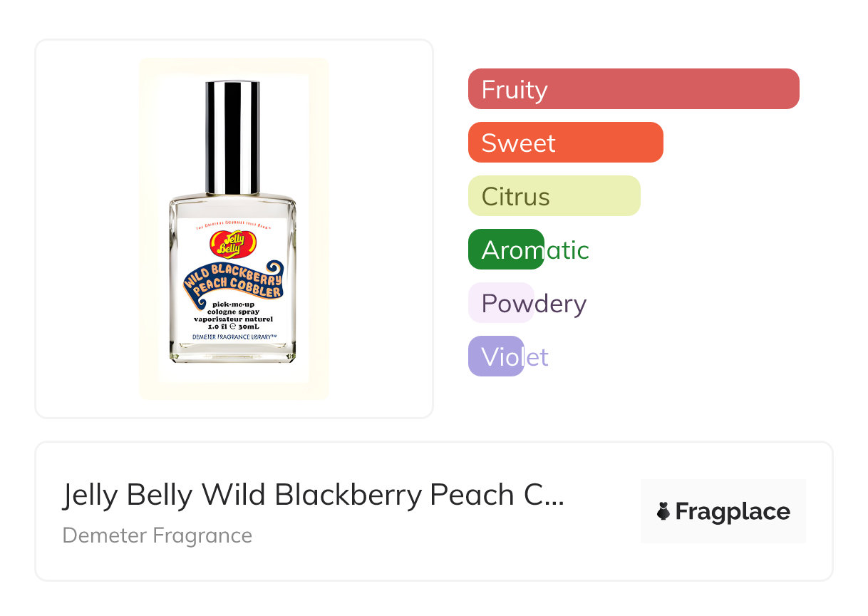The image size is (868, 616).
Task: Select the purple Violet accord bar
Action: tap(496, 356)
